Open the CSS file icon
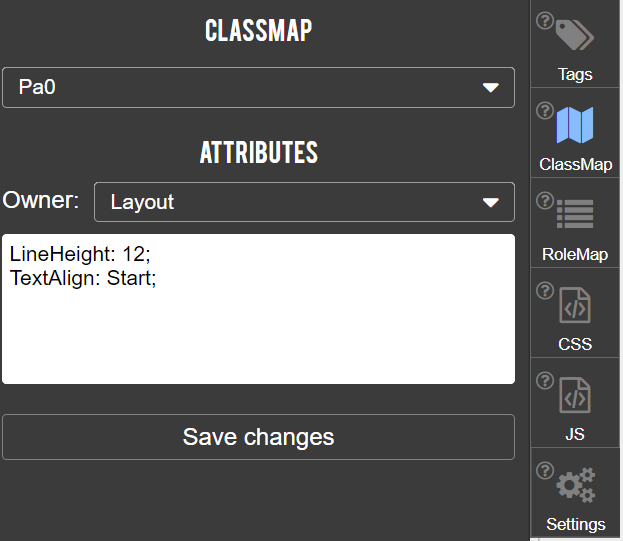The width and height of the screenshot is (623, 541). point(575,305)
